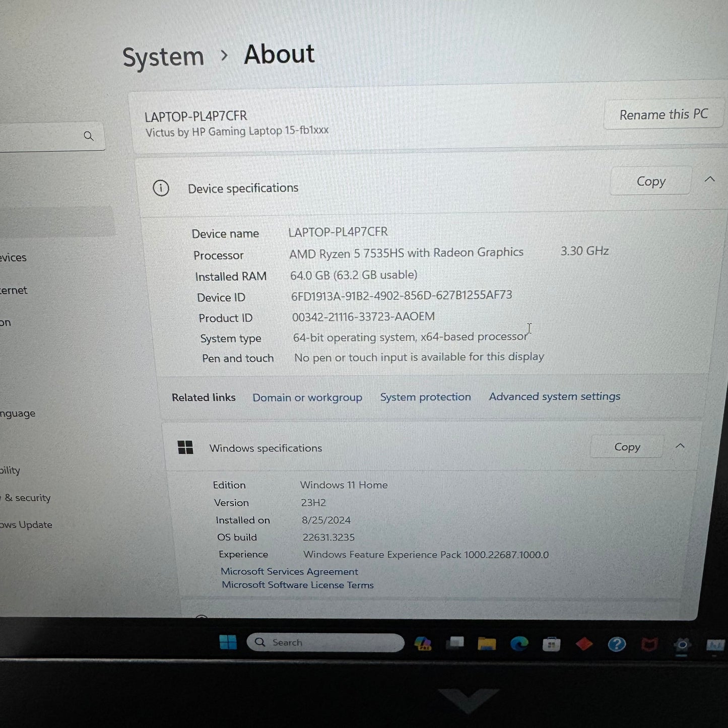Open Copilot from the taskbar

[422, 643]
